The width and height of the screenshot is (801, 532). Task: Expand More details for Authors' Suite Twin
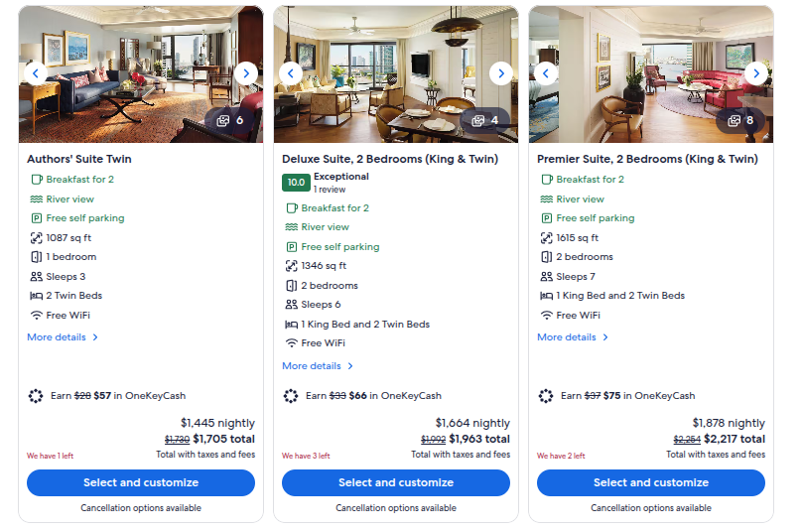coord(63,337)
